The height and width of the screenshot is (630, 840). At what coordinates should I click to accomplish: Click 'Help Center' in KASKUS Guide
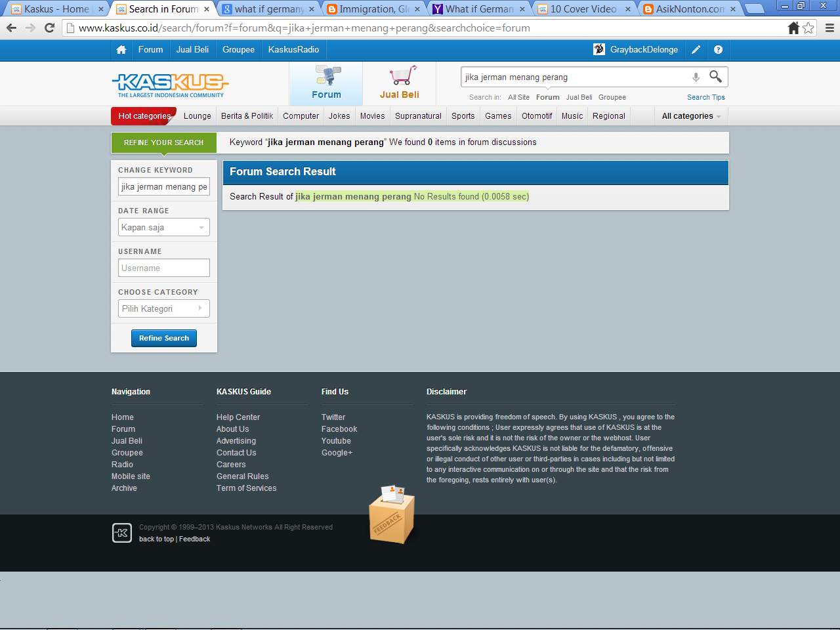238,417
